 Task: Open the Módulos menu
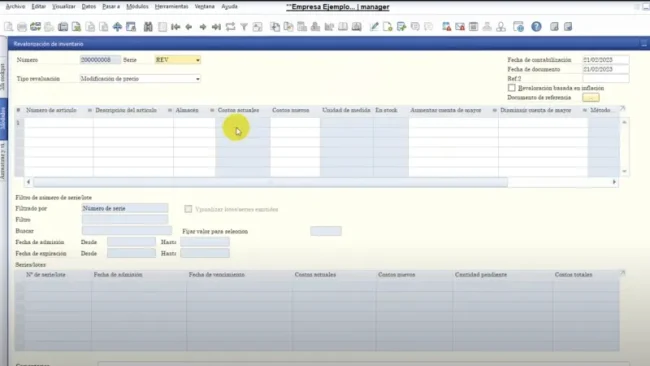tap(137, 7)
